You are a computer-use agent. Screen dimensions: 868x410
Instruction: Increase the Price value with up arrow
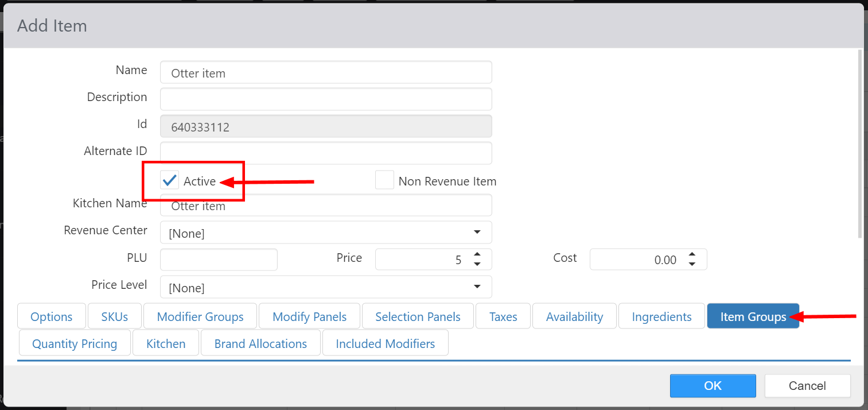click(477, 255)
